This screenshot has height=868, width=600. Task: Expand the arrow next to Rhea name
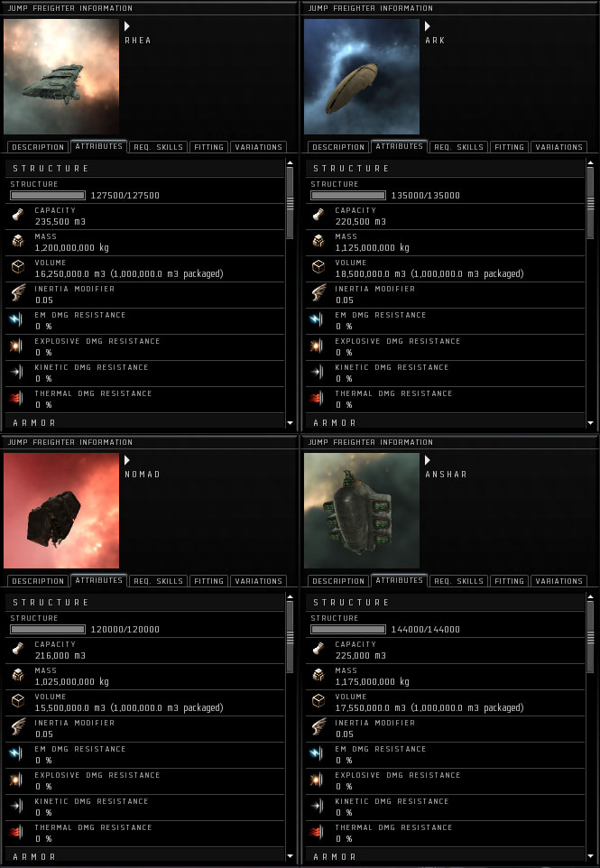126,26
